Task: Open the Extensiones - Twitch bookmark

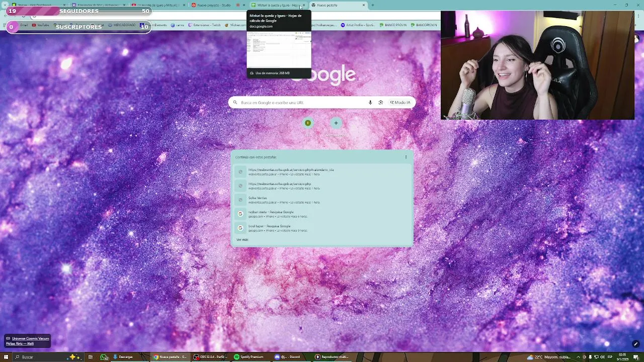Action: (205, 25)
